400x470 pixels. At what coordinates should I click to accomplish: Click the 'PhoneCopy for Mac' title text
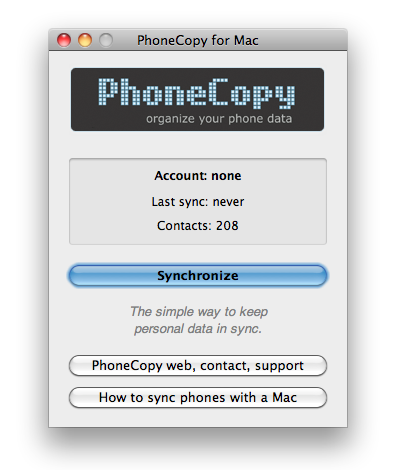coord(198,40)
